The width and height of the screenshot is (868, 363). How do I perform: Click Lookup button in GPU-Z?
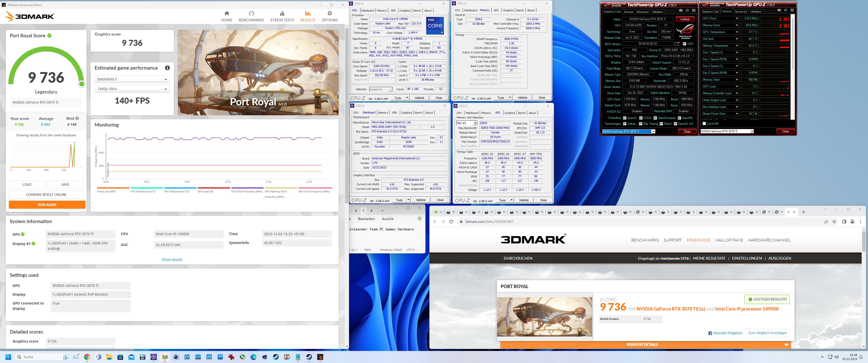click(685, 19)
